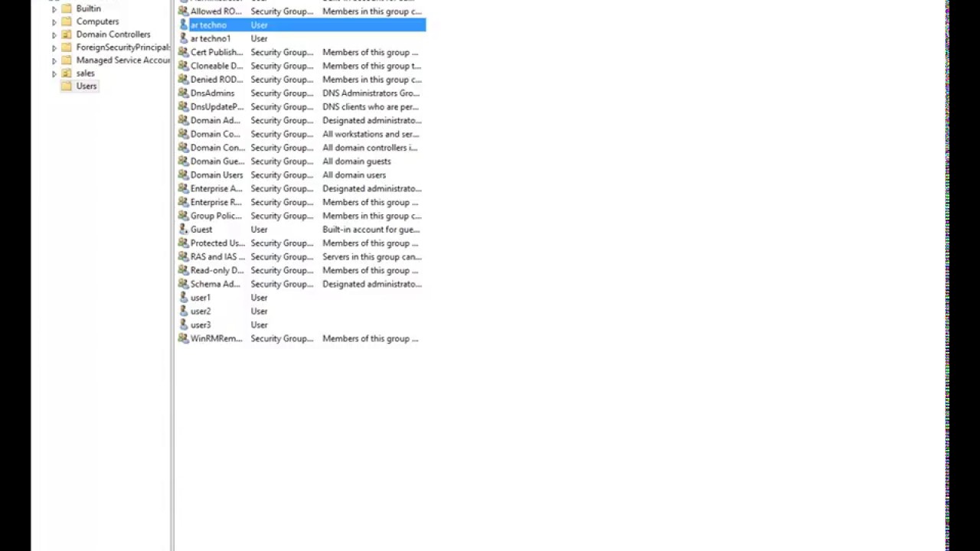Click the sales OU icon
The image size is (980, 551).
pos(67,73)
